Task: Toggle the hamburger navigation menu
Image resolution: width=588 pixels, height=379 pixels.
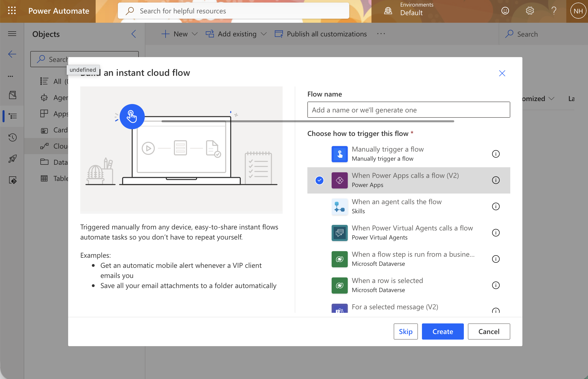Action: (12, 34)
